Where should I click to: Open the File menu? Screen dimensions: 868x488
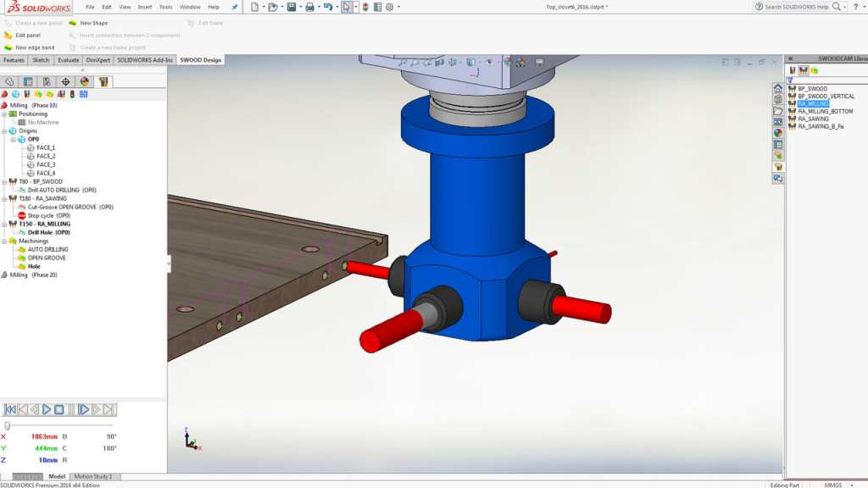tap(90, 7)
